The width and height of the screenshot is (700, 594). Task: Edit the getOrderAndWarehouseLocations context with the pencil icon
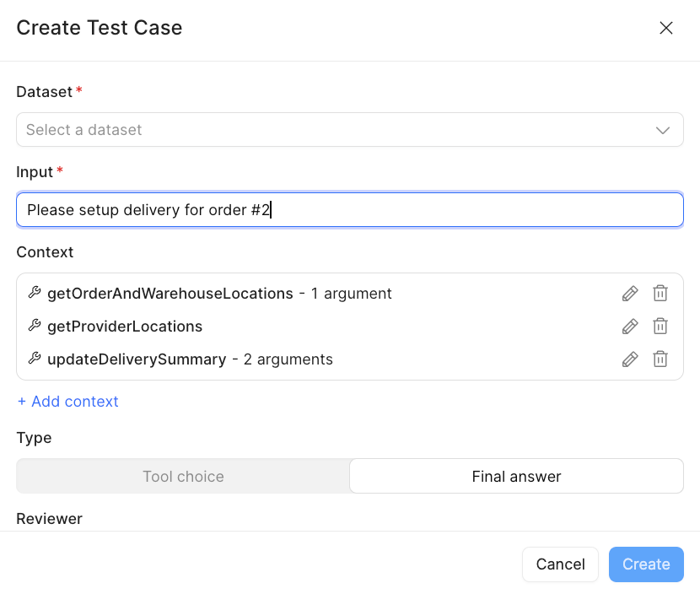coord(629,293)
